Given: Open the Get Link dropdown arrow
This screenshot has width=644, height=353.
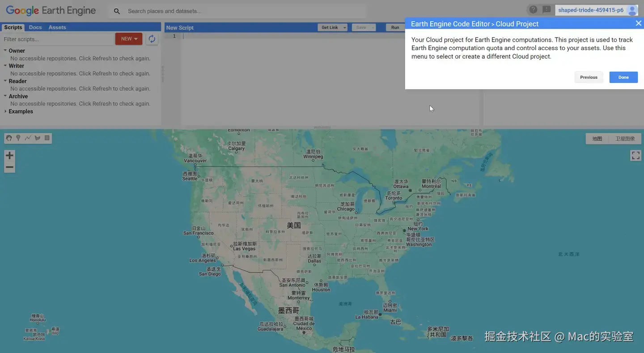Looking at the screenshot, I should coord(344,27).
